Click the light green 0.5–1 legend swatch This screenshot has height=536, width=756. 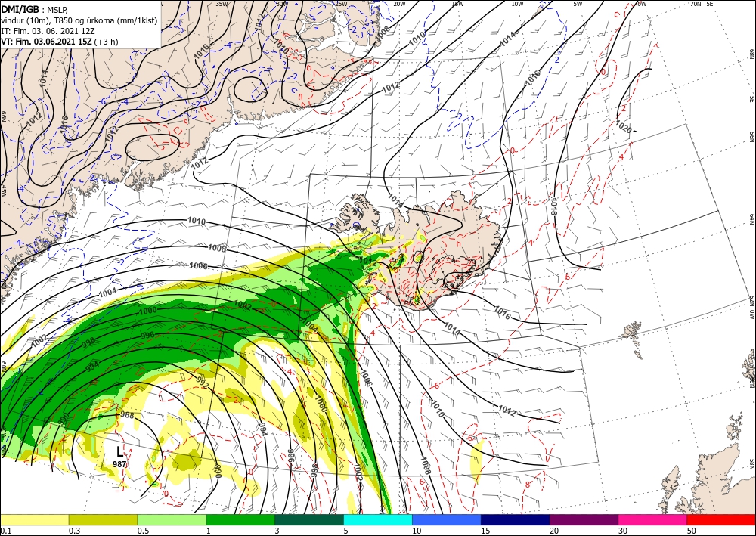[x=172, y=519]
